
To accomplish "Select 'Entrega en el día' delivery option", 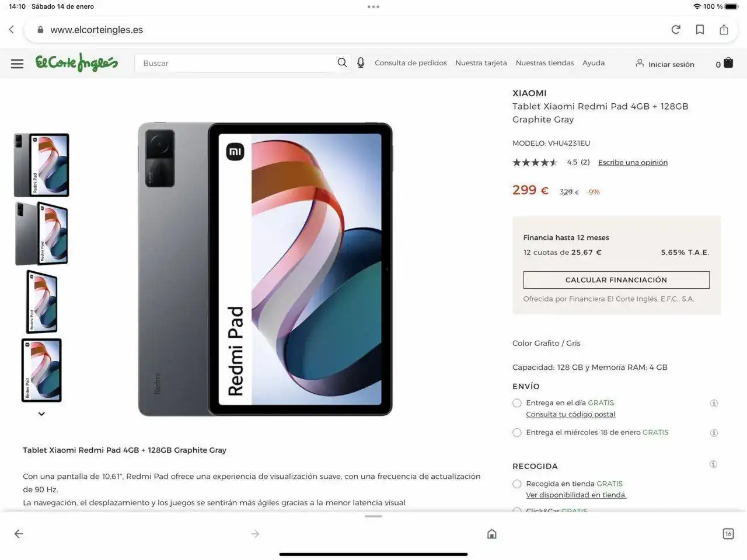I will tap(517, 403).
